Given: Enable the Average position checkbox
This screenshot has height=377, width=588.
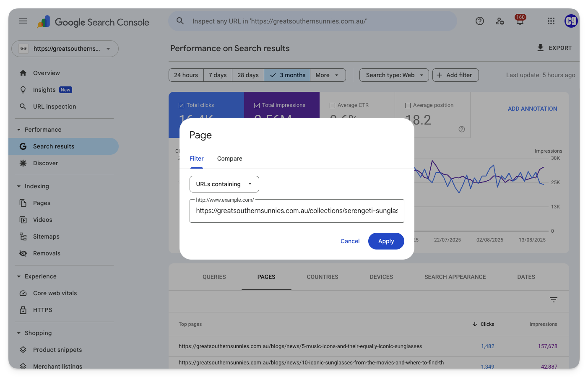Looking at the screenshot, I should point(408,105).
